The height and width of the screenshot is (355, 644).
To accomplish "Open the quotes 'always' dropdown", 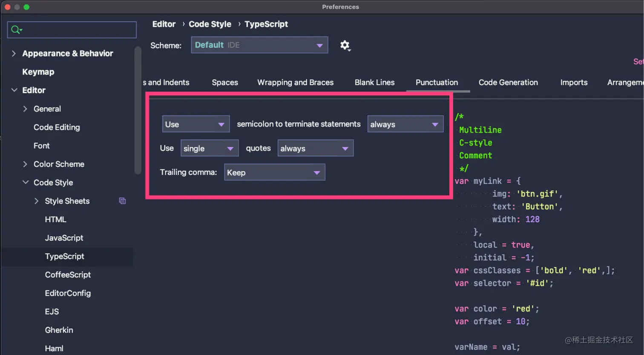I will coord(316,148).
